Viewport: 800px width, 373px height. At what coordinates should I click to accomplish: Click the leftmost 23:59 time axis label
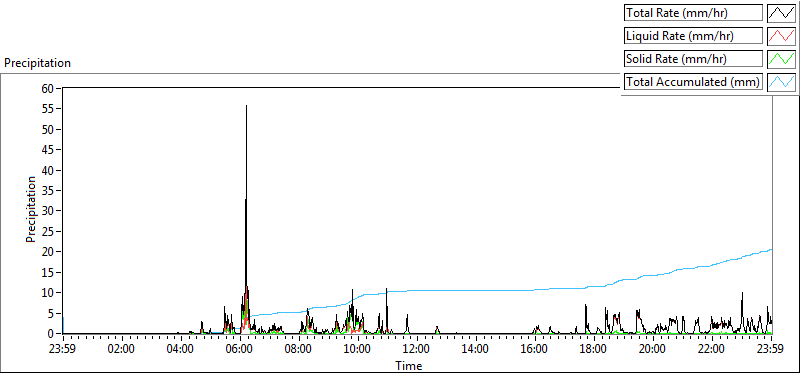[63, 350]
